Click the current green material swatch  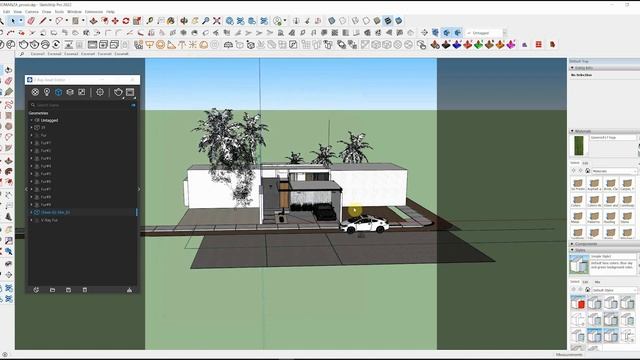pyautogui.click(x=579, y=146)
